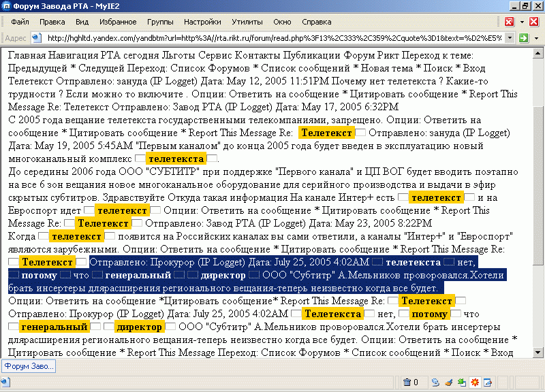This screenshot has width=545, height=392.
Task: Click into the address URL field
Action: (x=274, y=38)
